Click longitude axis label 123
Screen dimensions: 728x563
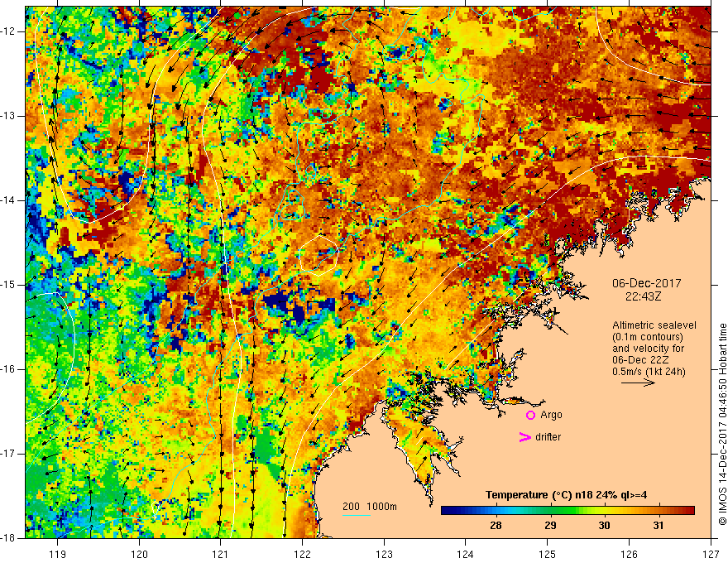(x=384, y=554)
